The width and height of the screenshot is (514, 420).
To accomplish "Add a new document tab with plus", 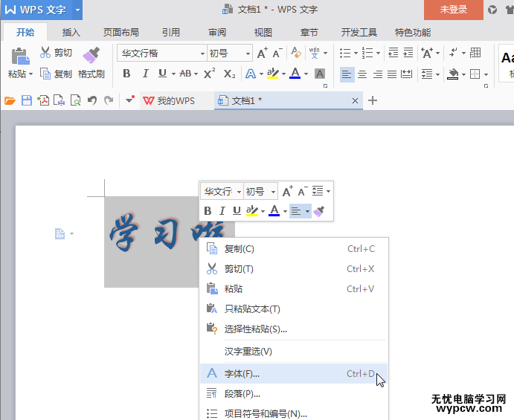I will (373, 100).
